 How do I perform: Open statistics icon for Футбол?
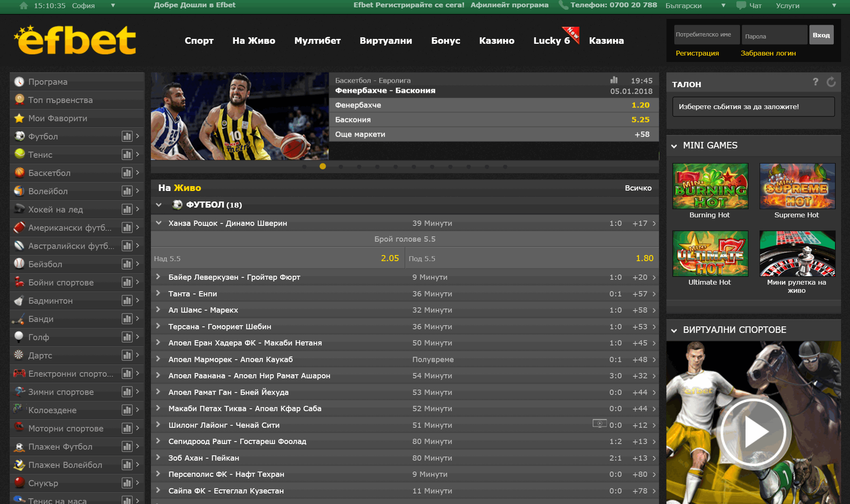pyautogui.click(x=127, y=137)
